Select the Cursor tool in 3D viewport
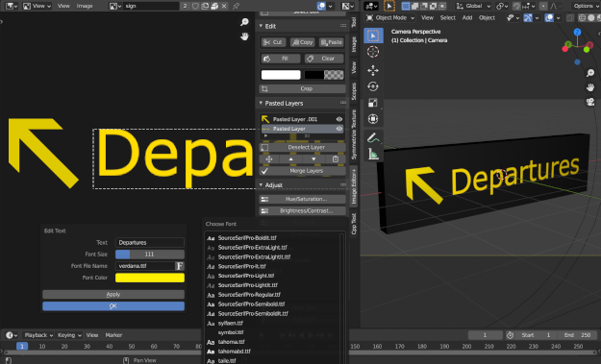This screenshot has height=364, width=601. click(373, 52)
